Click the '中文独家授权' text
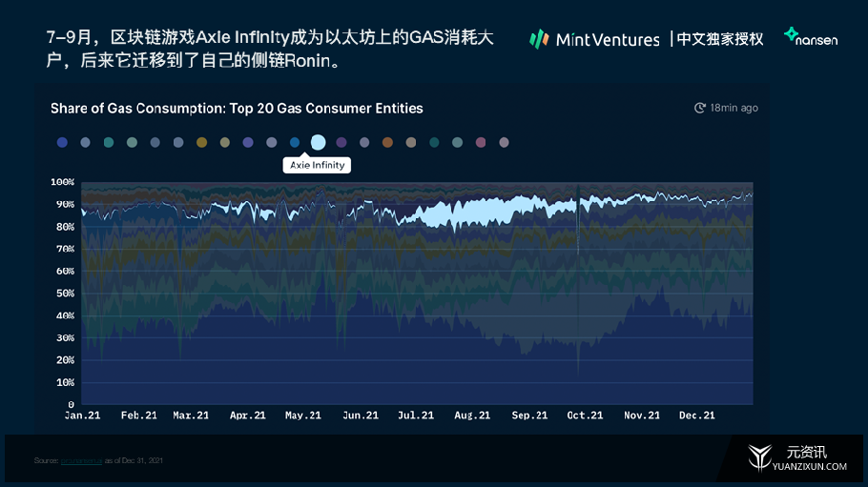Screen dimensions: 868x487 pos(719,39)
